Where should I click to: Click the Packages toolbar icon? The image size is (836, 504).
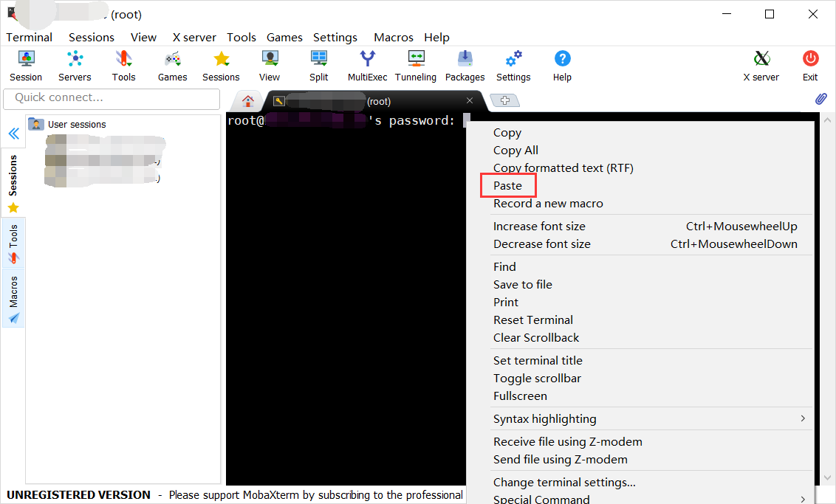click(x=465, y=66)
